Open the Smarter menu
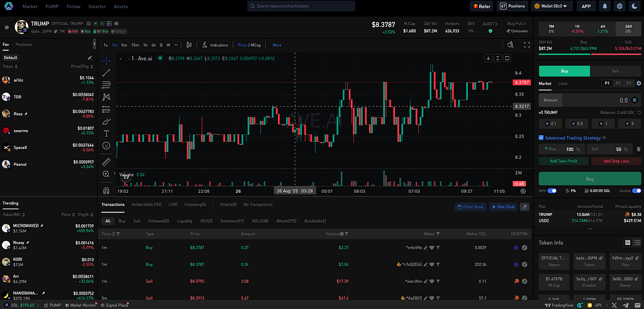The height and width of the screenshot is (309, 644). coord(97,6)
